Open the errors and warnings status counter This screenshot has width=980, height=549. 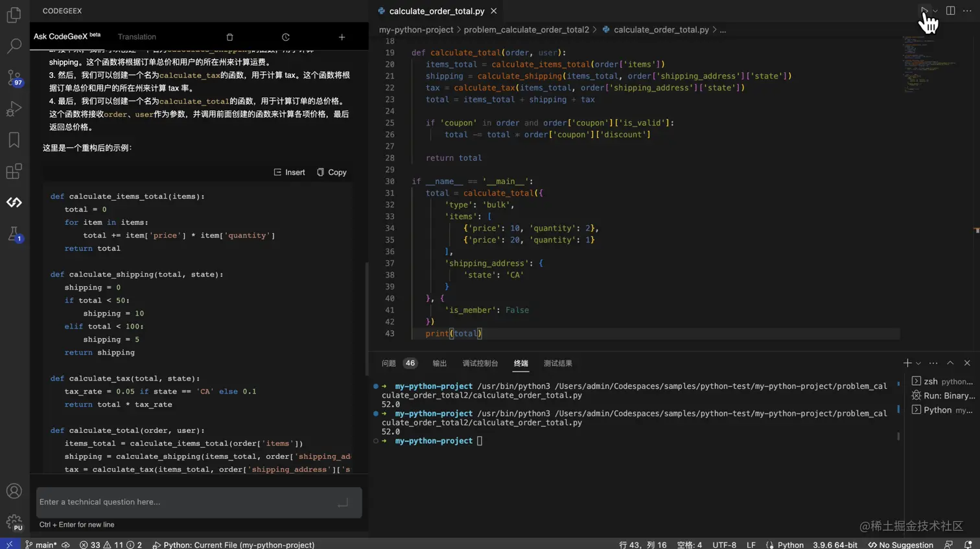point(110,544)
